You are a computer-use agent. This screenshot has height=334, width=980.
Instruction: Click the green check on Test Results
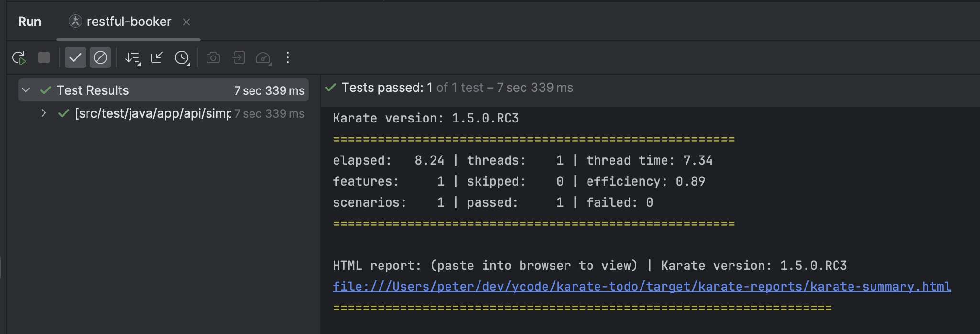pos(46,90)
